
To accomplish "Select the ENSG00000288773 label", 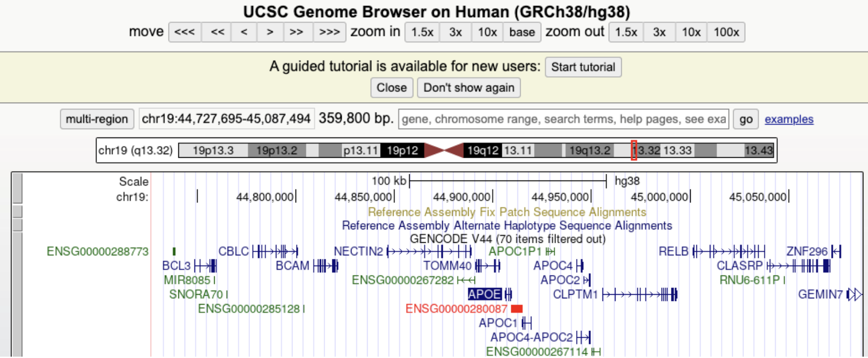I will (97, 252).
